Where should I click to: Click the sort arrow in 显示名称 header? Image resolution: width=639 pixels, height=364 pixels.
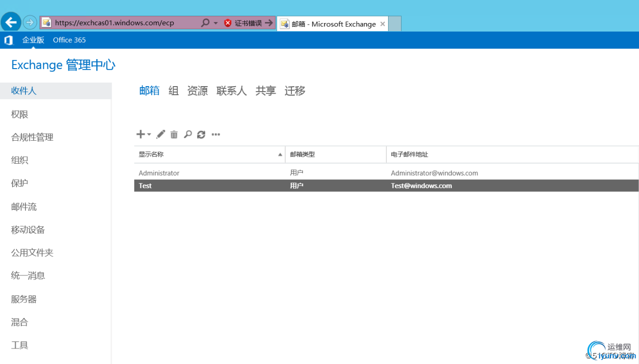280,155
